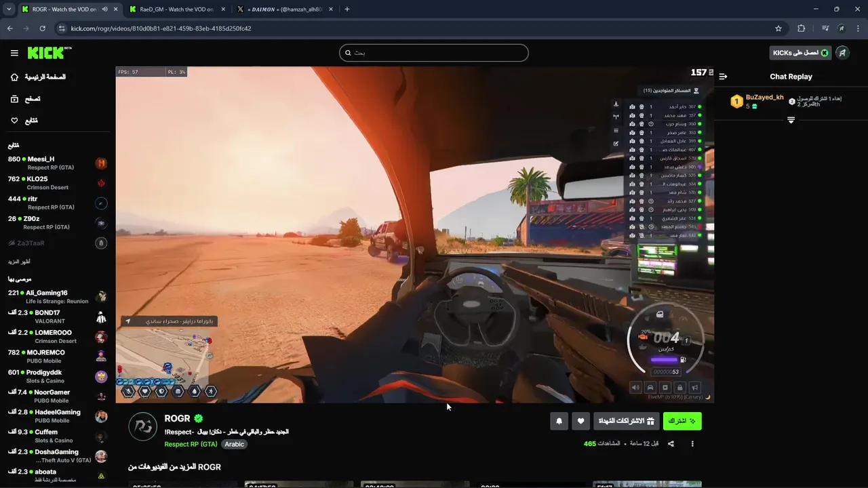Open KLO25 followed channel

(58, 183)
